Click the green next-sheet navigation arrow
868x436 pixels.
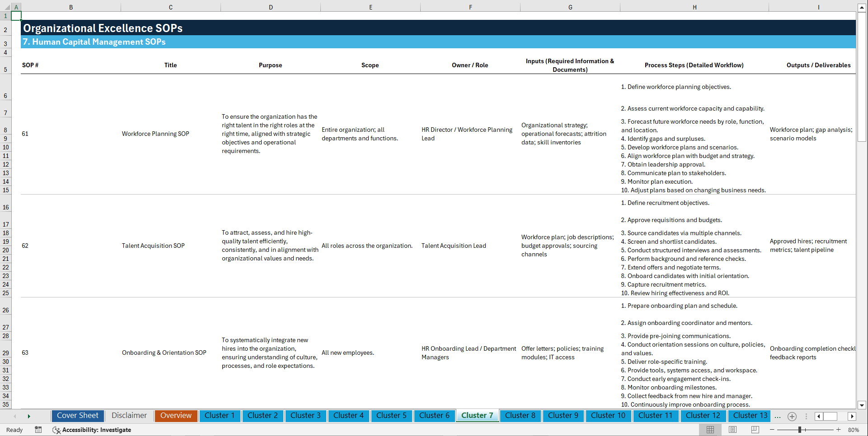[x=29, y=416]
